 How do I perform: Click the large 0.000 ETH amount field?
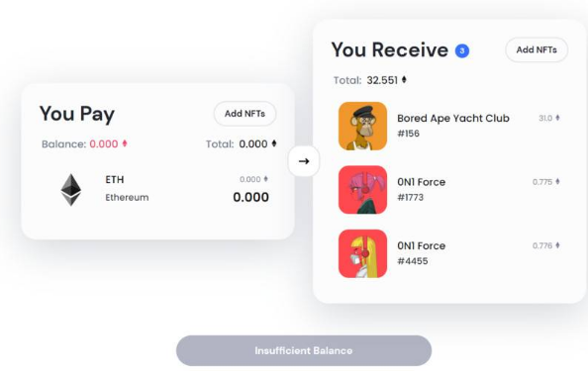point(250,197)
